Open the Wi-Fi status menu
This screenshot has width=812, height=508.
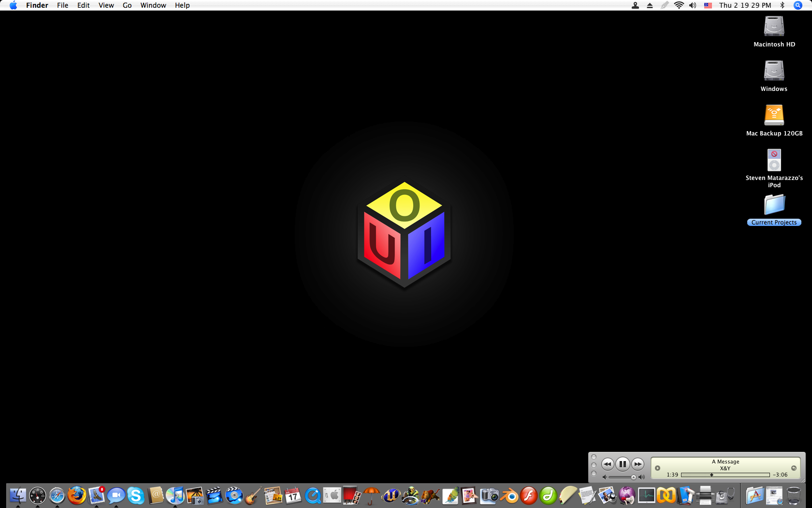(679, 5)
